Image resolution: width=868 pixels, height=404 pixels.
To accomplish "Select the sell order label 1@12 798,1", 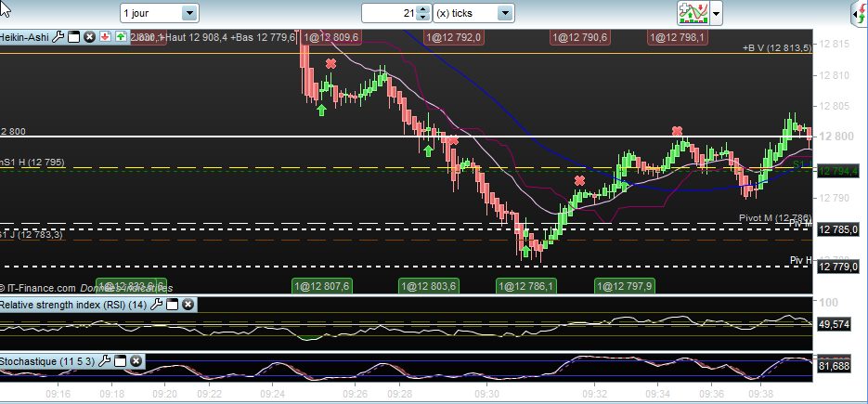I will (678, 37).
